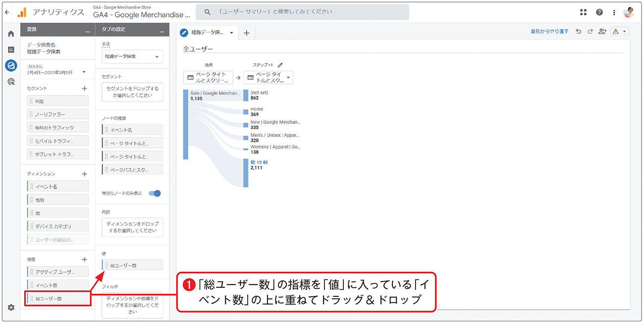
Task: Open the Advertising icon in left sidebar
Action: point(11,82)
